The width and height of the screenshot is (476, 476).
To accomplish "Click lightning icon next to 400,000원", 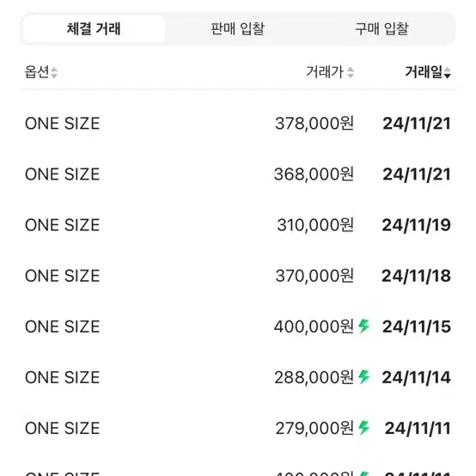I will [363, 326].
